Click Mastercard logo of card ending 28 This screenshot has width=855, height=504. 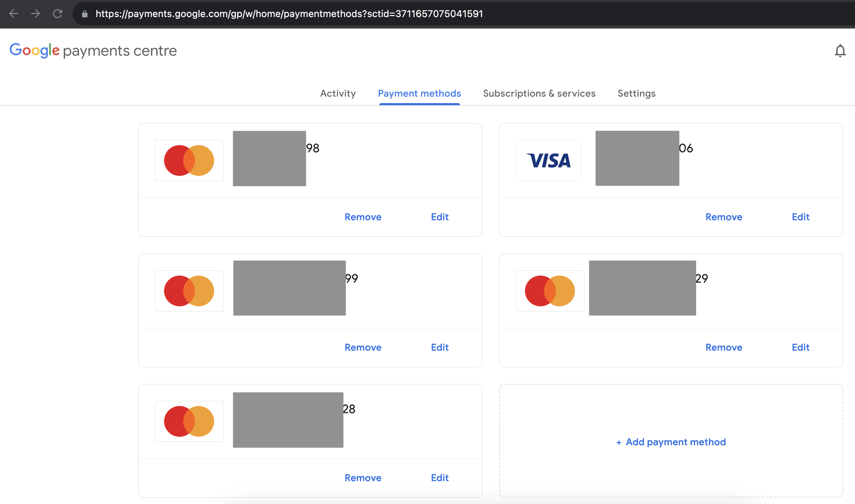coord(189,421)
